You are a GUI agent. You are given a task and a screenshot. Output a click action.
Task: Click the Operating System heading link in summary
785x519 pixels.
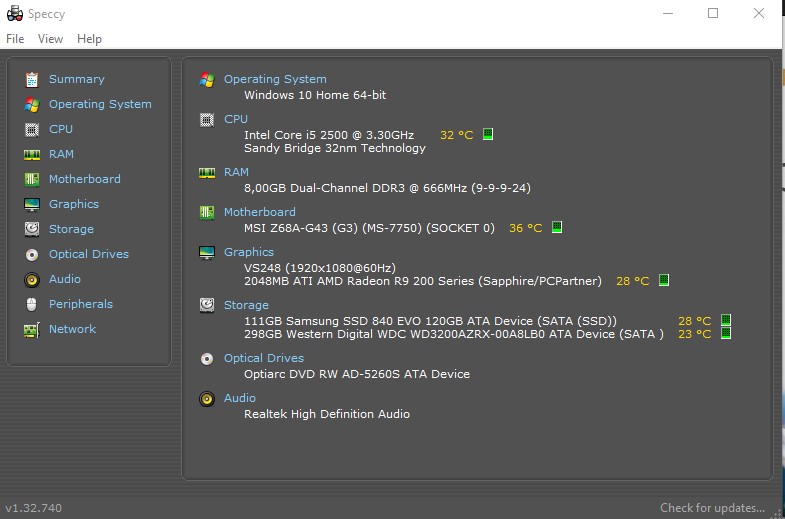tap(275, 79)
